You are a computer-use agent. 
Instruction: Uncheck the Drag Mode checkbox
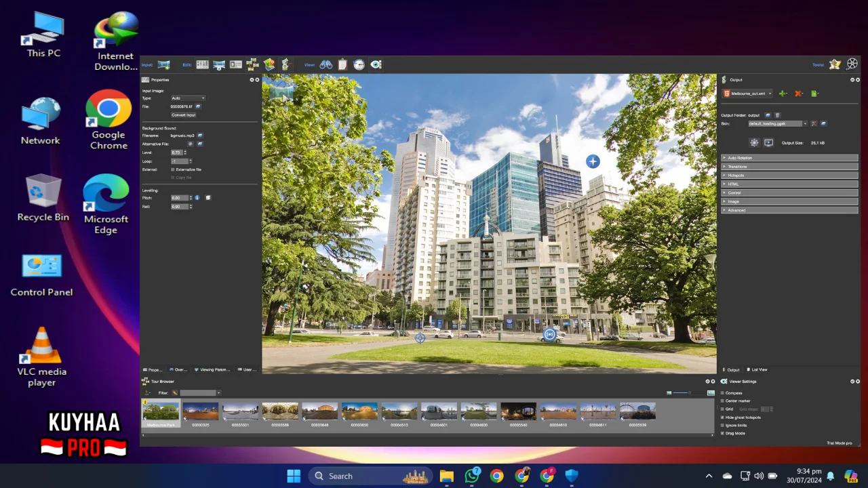click(722, 433)
